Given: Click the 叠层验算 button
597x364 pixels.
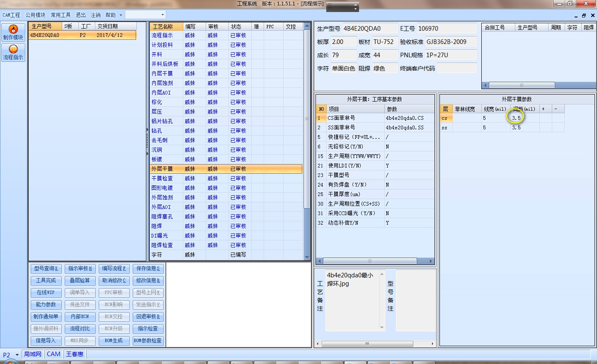Looking at the screenshot, I should tap(80, 281).
